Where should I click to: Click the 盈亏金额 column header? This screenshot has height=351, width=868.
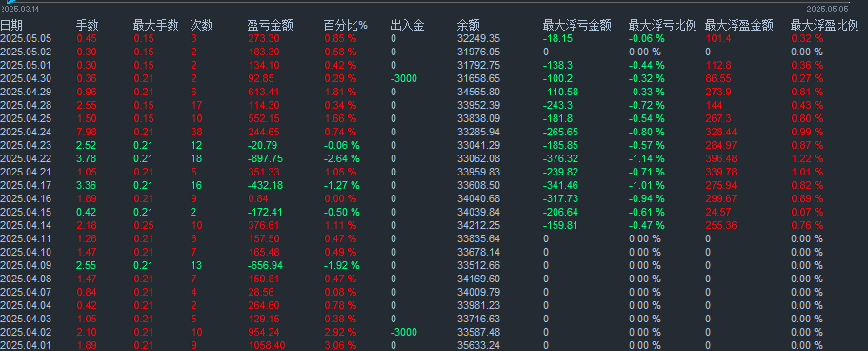click(271, 25)
